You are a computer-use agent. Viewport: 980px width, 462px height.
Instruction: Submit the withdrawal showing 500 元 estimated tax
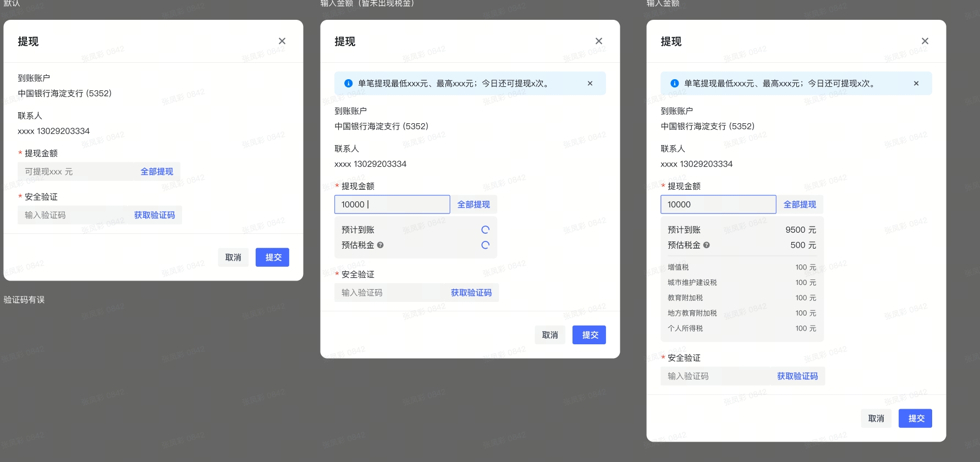[915, 419]
